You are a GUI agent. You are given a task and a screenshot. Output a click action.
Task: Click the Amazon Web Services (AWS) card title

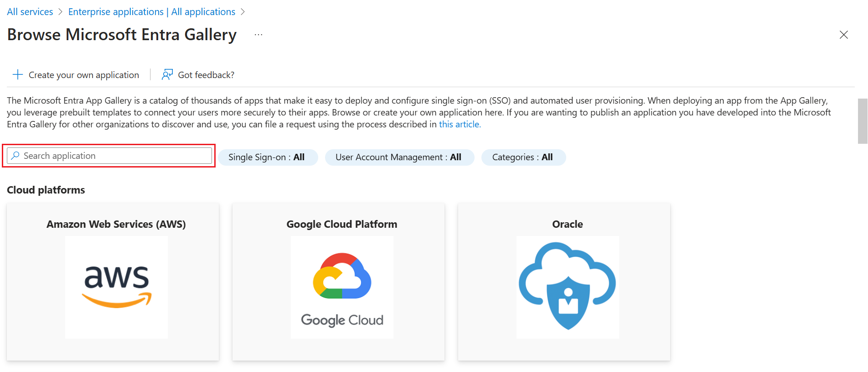point(116,224)
